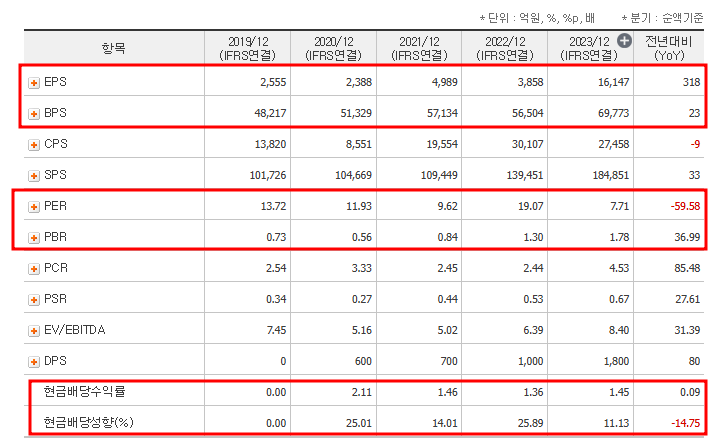Select the PSR label
The height and width of the screenshot is (445, 711).
[x=55, y=299]
